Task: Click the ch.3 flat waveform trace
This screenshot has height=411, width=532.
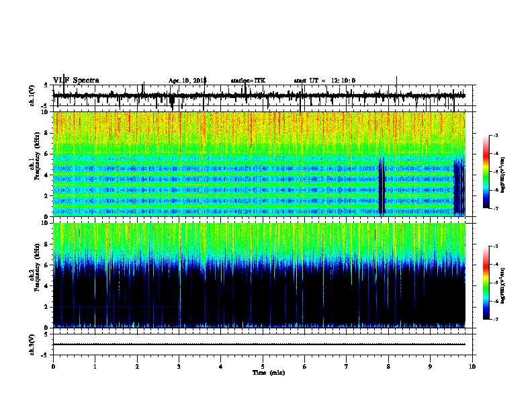Action: tap(259, 345)
